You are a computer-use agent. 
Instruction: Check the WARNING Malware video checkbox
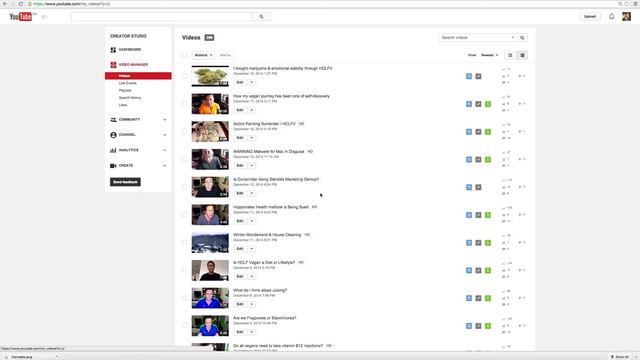(x=184, y=159)
